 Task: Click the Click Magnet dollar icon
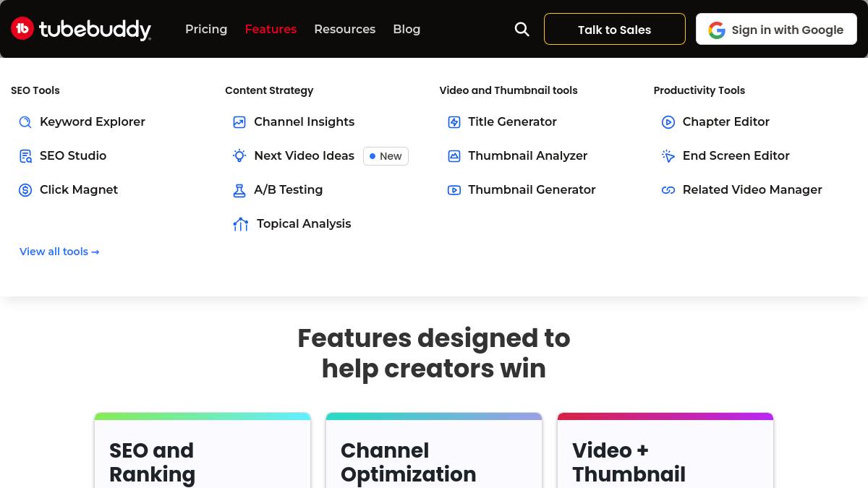[x=25, y=190]
